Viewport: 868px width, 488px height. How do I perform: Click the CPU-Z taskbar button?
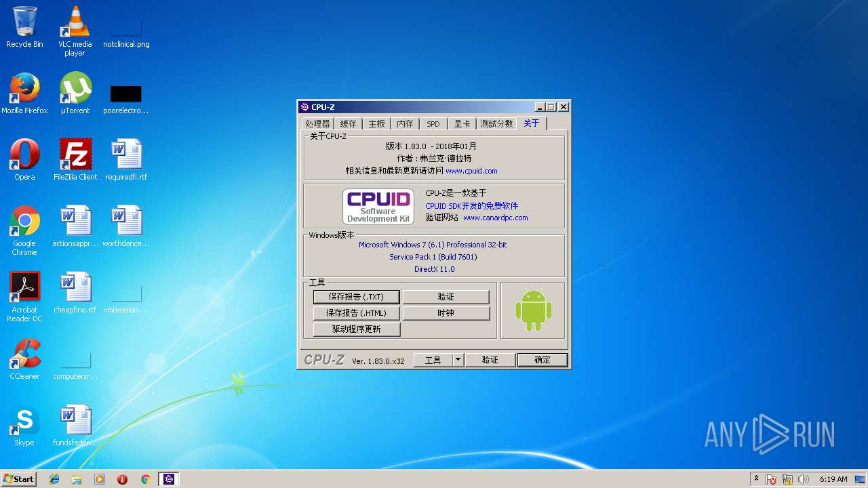coord(169,479)
